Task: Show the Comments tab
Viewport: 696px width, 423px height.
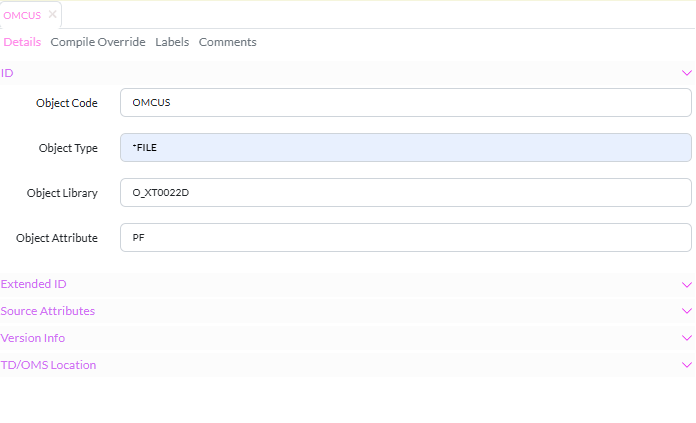Action: pos(227,42)
